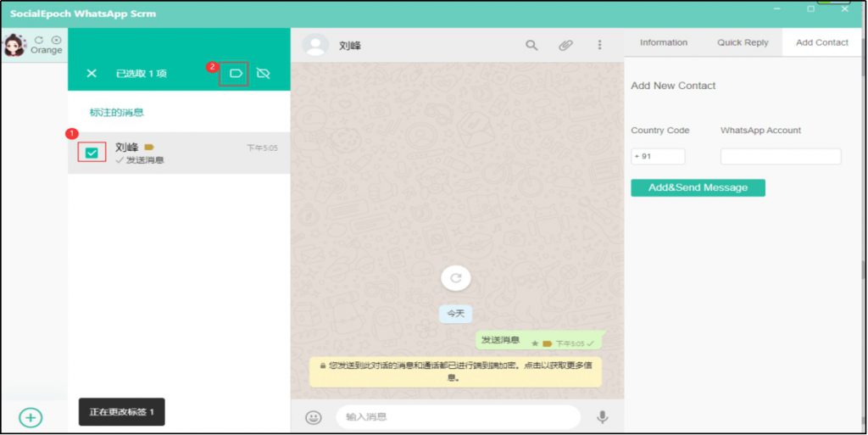Open the three-dot chat menu
868x435 pixels.
[x=600, y=46]
